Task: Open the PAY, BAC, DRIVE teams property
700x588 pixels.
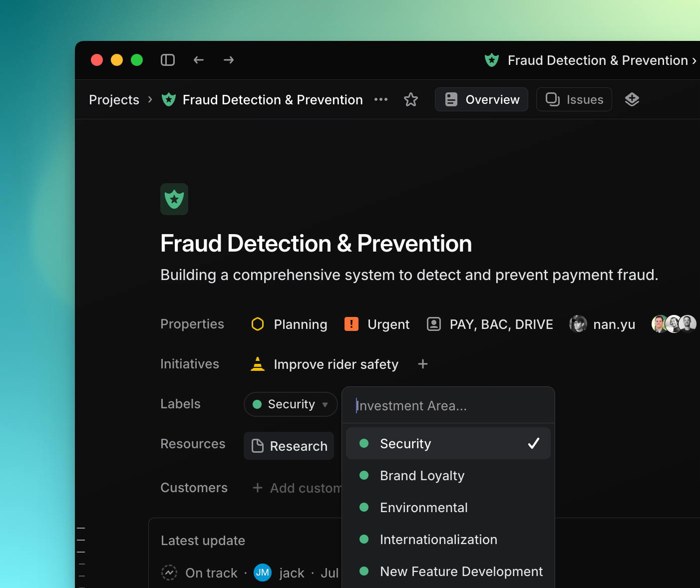Action: (x=490, y=324)
